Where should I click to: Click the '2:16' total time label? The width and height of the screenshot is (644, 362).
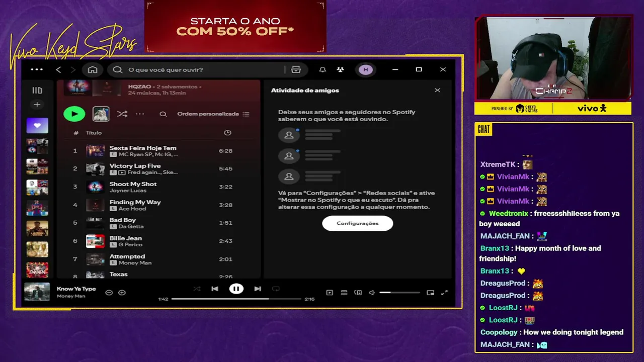point(309,299)
